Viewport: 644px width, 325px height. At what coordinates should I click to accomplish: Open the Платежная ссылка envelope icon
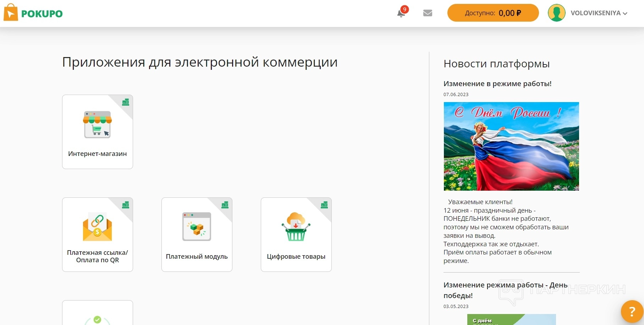click(x=97, y=227)
